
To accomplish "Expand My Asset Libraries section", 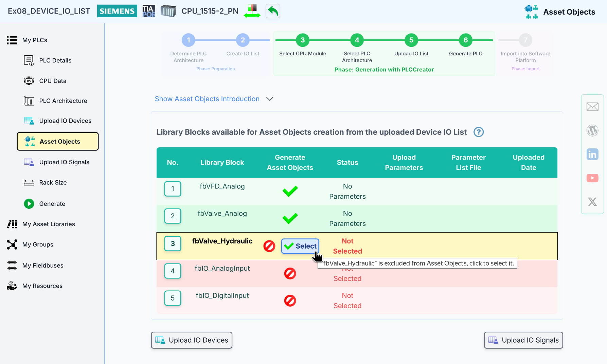I will coord(48,224).
